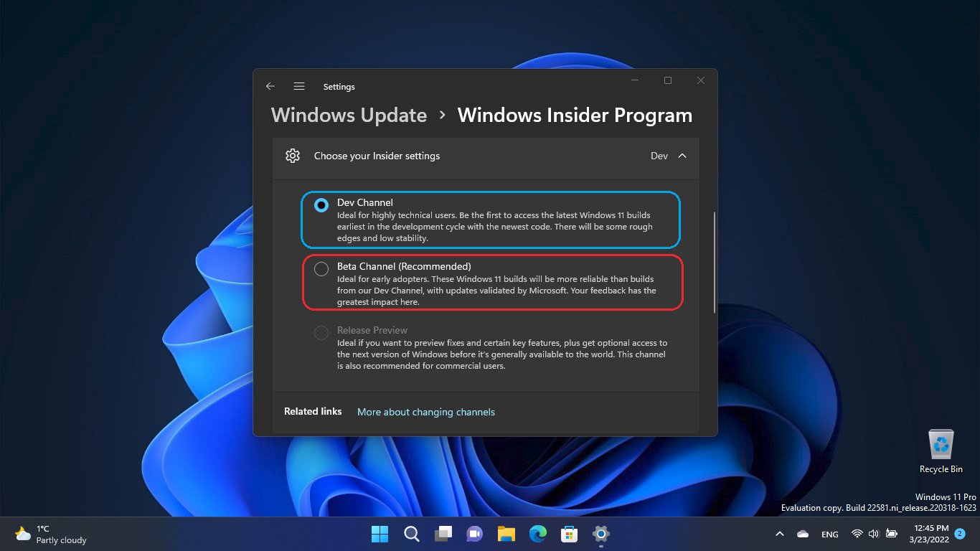This screenshot has width=980, height=551.
Task: Click the Dev Channel heading text
Action: [x=365, y=203]
